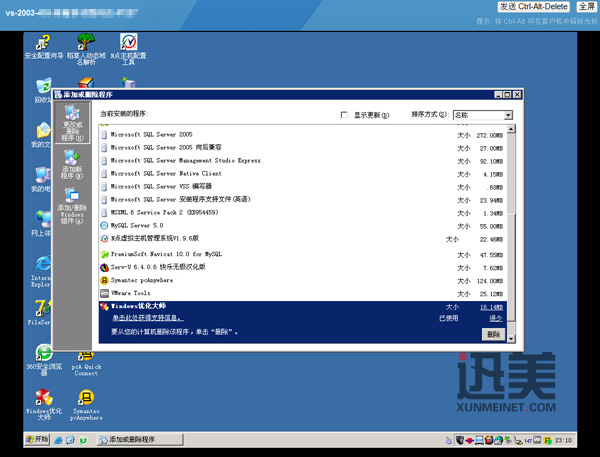Click the PremiumSoft Navicat row icon
This screenshot has height=457, width=600.
104,254
